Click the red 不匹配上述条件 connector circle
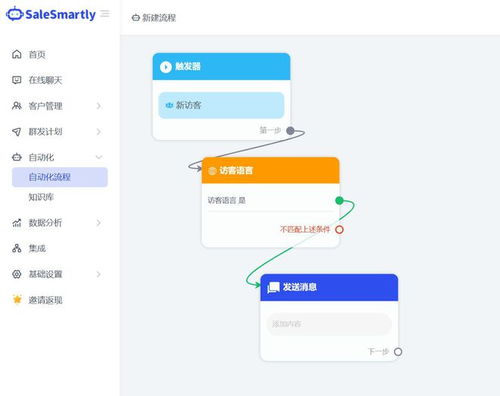The width and height of the screenshot is (500, 396). coord(339,229)
